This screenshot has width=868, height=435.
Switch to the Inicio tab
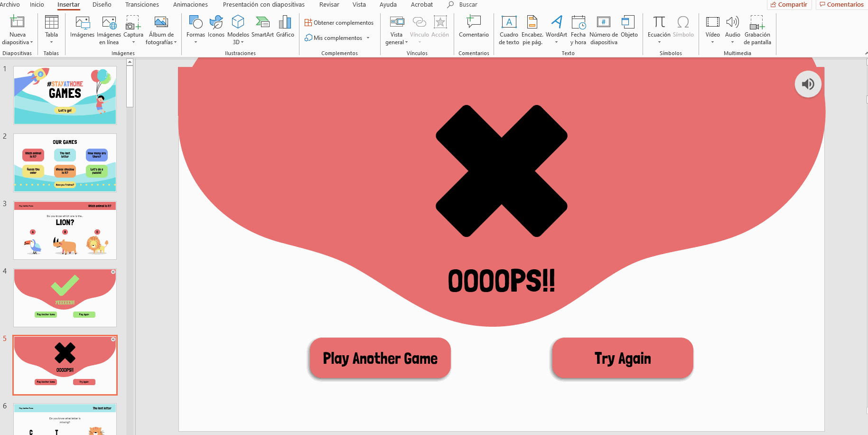click(37, 4)
